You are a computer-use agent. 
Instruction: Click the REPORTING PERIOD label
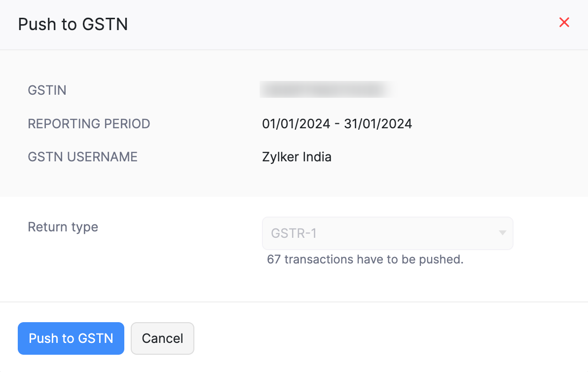[89, 124]
